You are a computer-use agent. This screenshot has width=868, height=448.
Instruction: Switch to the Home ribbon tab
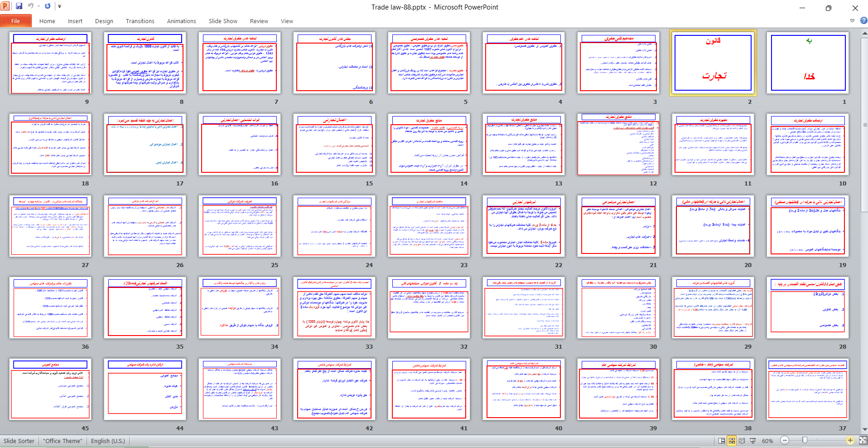[x=47, y=21]
